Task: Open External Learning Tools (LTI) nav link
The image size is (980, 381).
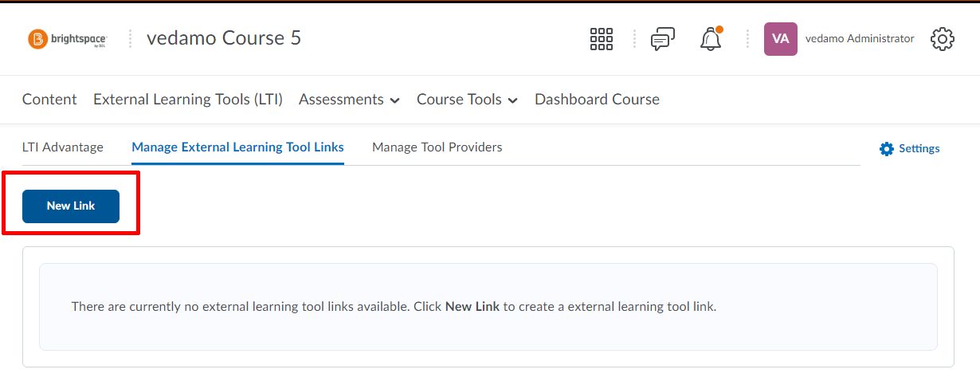Action: (x=188, y=100)
